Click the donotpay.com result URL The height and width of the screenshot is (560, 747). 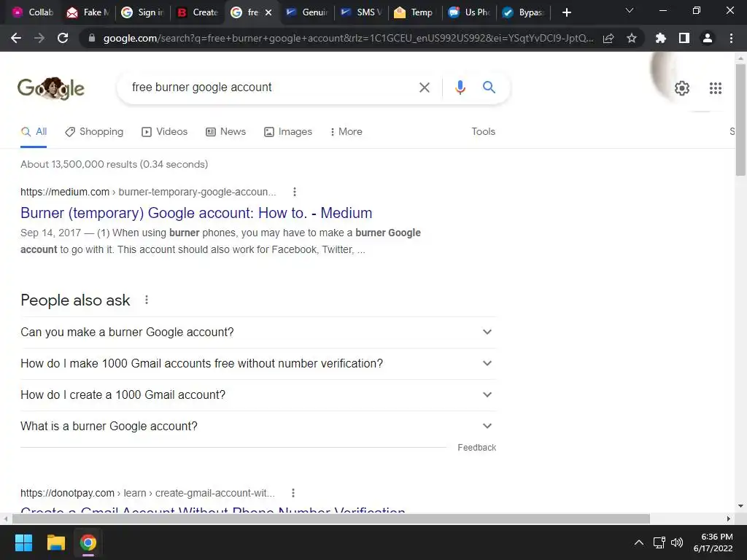[147, 493]
